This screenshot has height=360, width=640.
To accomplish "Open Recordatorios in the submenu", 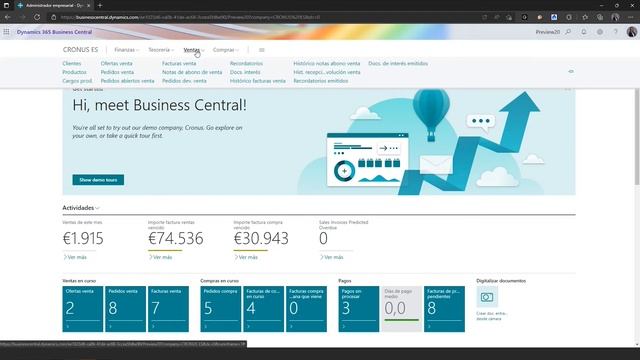I will [x=246, y=63].
